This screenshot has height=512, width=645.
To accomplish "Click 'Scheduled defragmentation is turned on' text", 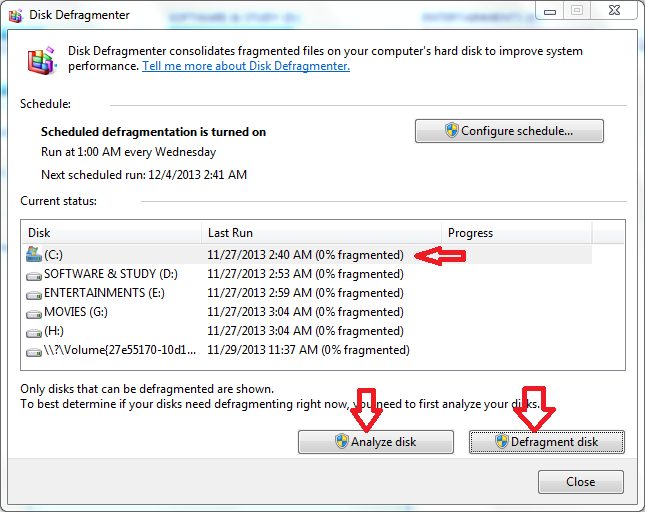I will tap(153, 132).
